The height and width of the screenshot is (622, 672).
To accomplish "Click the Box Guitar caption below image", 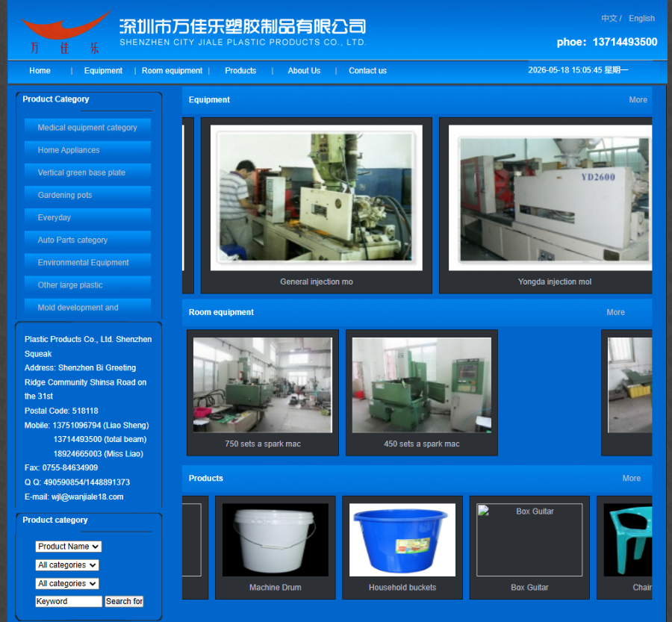I will tap(529, 587).
